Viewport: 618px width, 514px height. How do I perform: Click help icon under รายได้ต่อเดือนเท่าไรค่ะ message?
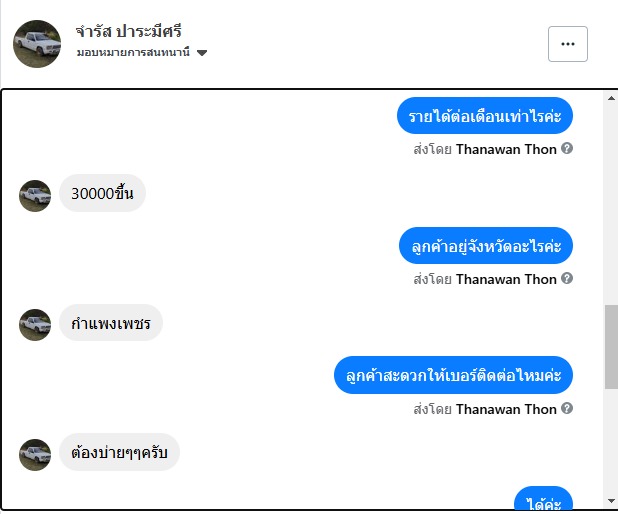coord(567,149)
